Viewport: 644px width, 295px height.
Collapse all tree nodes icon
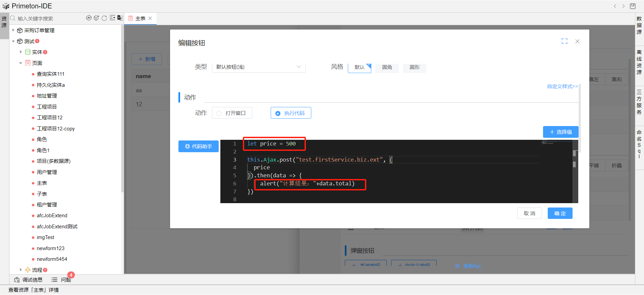click(112, 18)
